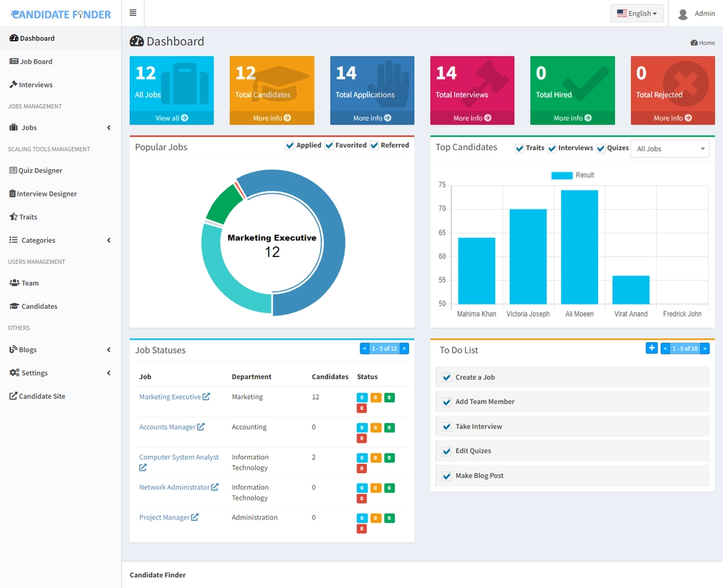Open the Network Administrator job link
723x588 pixels.
click(x=174, y=487)
